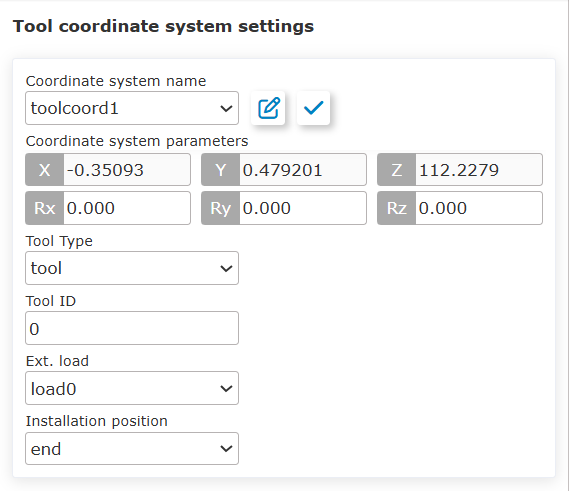Click the Tool ID input field

pyautogui.click(x=132, y=328)
